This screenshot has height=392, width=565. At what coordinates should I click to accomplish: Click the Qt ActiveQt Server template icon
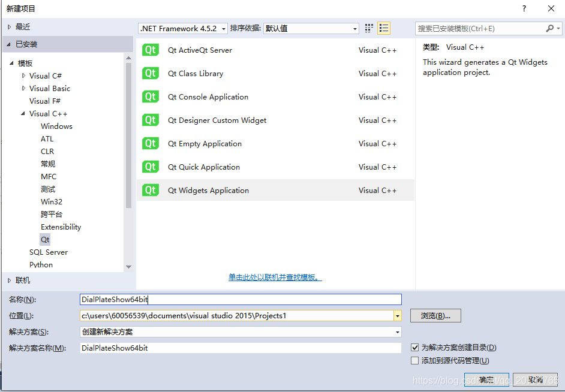[151, 50]
